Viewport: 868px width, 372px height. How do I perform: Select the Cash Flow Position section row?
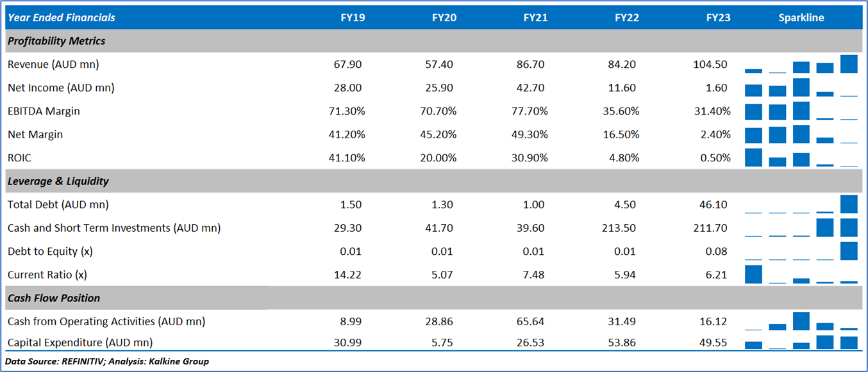tap(54, 298)
